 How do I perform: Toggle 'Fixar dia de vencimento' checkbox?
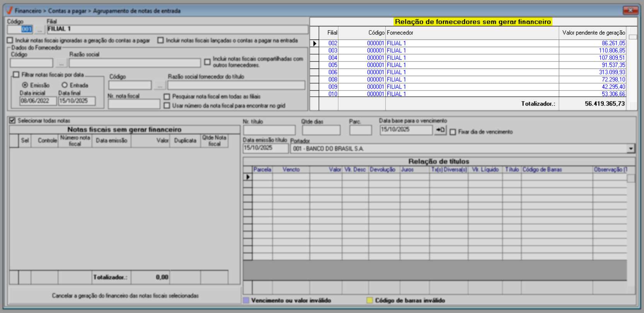tap(453, 132)
